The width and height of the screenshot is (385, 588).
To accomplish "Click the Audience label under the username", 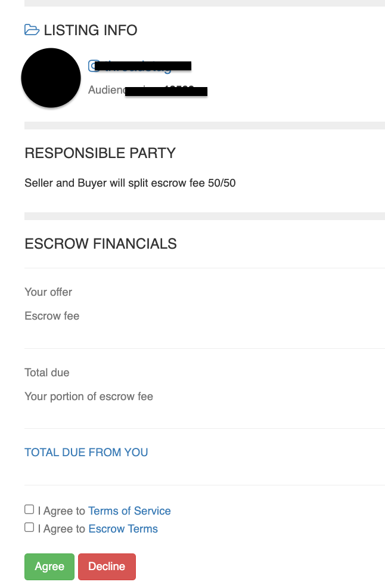I will coord(107,90).
